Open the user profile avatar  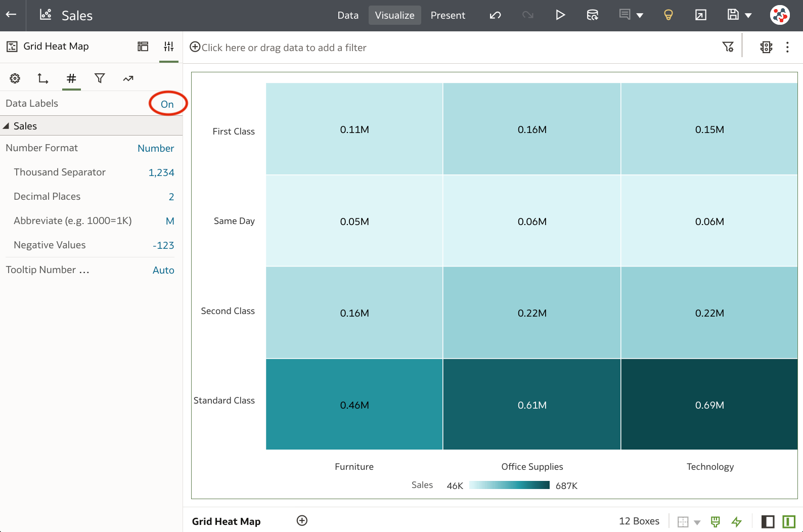(780, 15)
